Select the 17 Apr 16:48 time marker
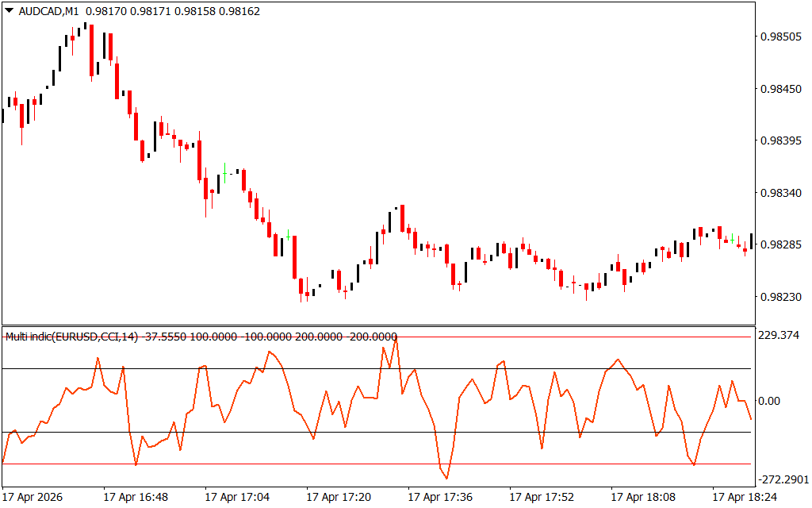The height and width of the screenshot is (508, 812). pyautogui.click(x=136, y=497)
